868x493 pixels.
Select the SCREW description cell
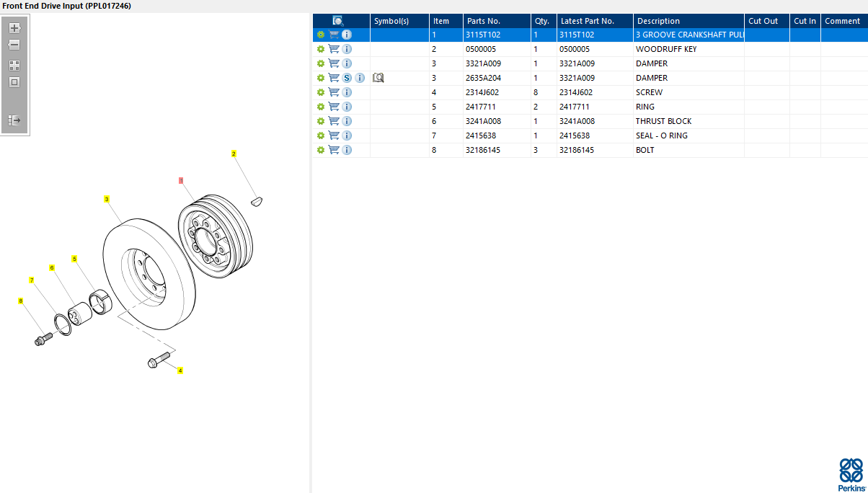click(x=689, y=92)
